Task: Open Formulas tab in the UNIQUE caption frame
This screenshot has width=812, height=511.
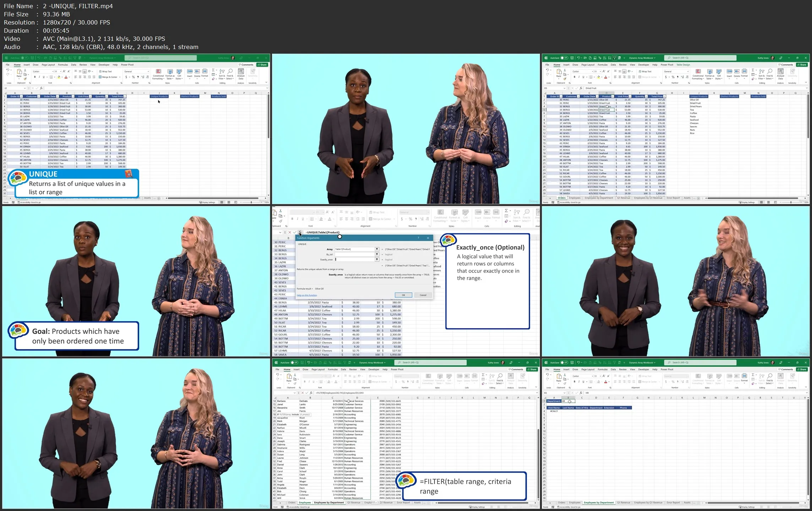Action: [63, 65]
